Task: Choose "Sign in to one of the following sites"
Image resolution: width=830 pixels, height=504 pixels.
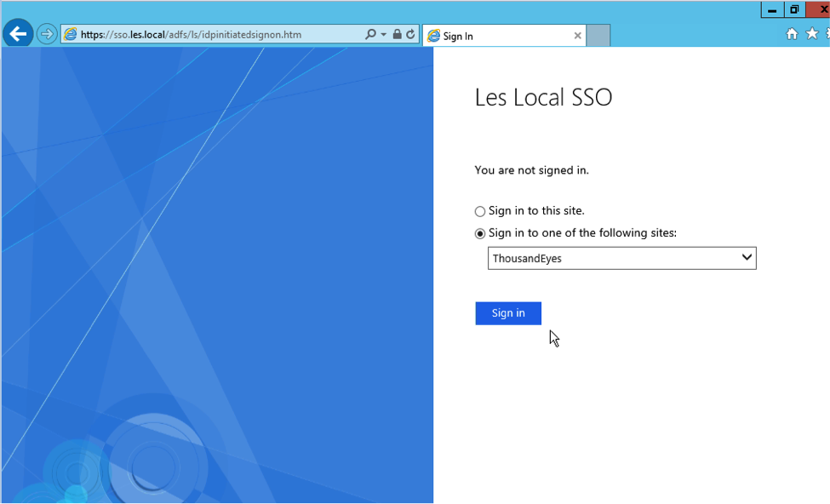Action: 480,233
